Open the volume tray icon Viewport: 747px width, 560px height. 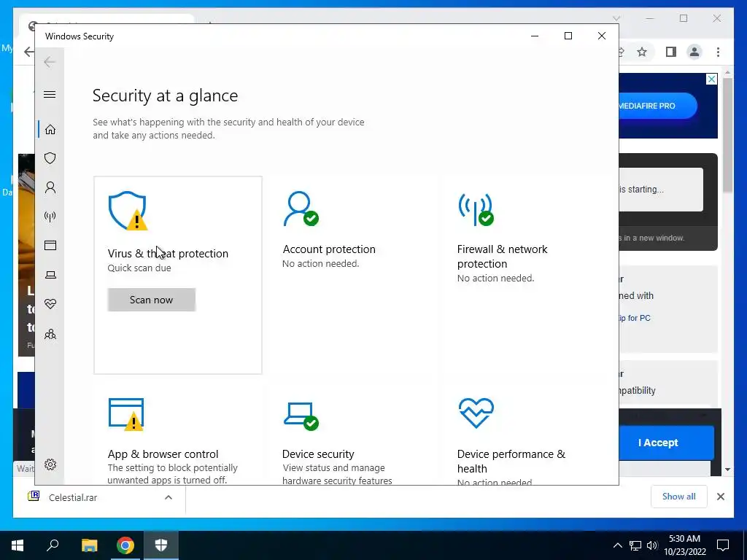pyautogui.click(x=651, y=545)
